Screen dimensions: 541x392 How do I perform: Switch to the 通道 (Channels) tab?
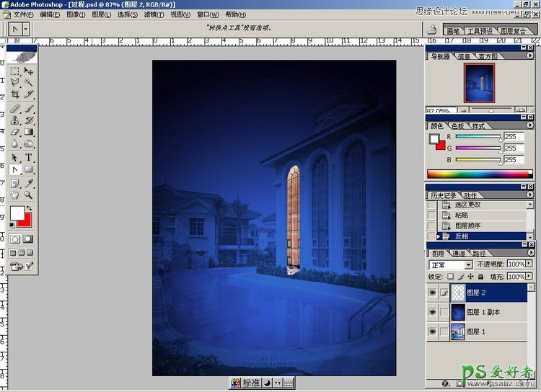click(x=459, y=254)
